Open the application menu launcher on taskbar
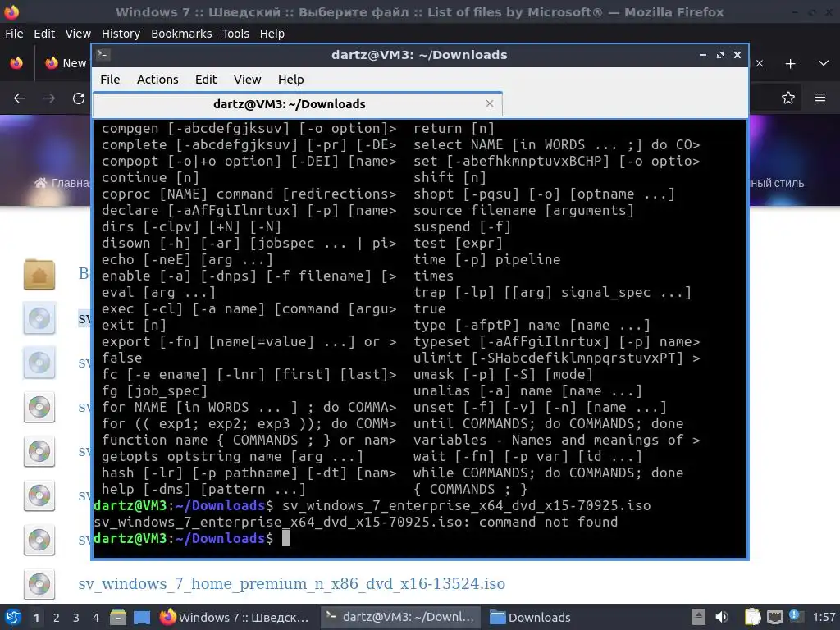 12,617
